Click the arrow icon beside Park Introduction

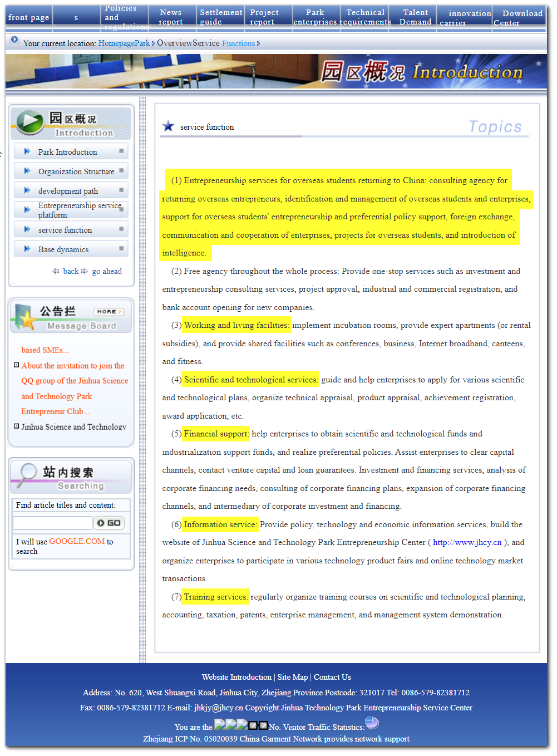point(27,151)
